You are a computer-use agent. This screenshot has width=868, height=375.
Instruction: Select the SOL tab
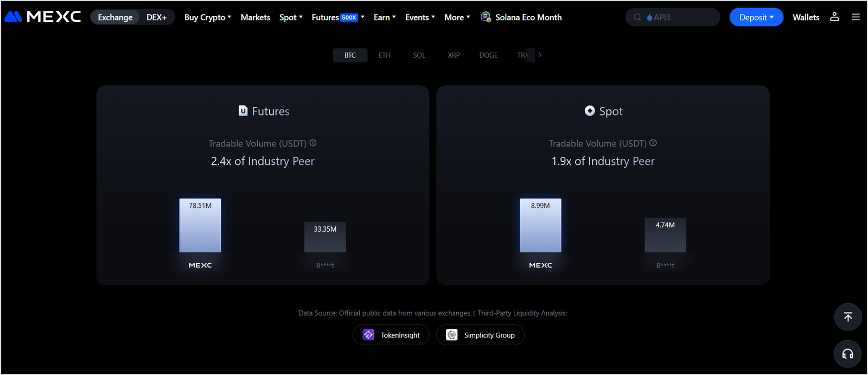click(419, 55)
